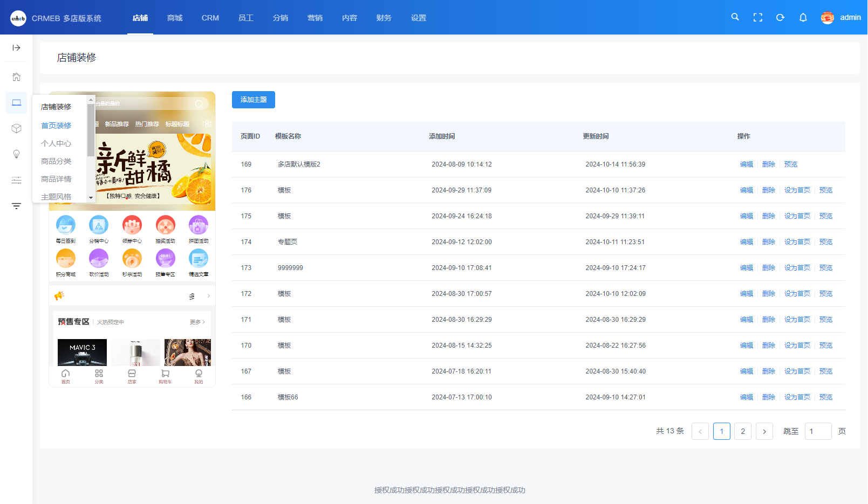Image resolution: width=868 pixels, height=504 pixels.
Task: Open the 店铺 top menu
Action: (x=140, y=18)
